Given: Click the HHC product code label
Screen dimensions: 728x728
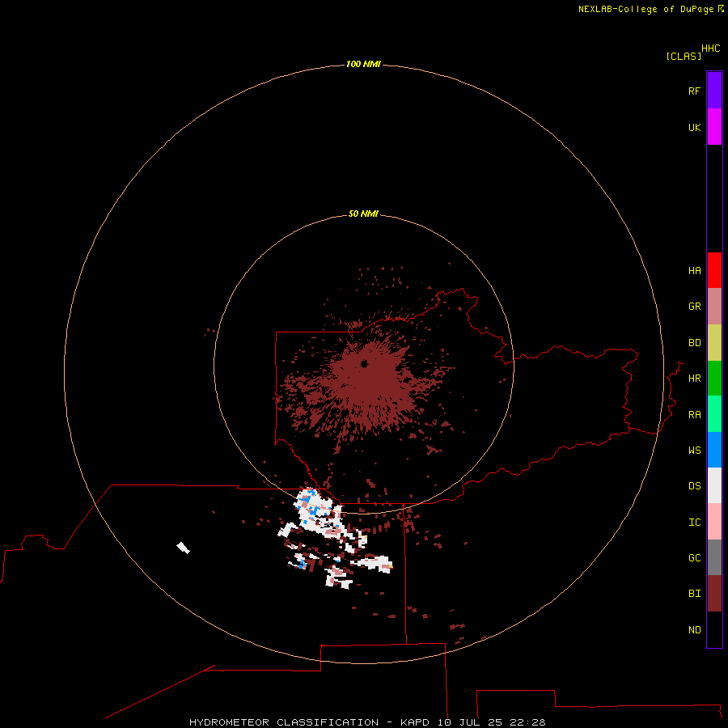Looking at the screenshot, I should coord(710,49).
